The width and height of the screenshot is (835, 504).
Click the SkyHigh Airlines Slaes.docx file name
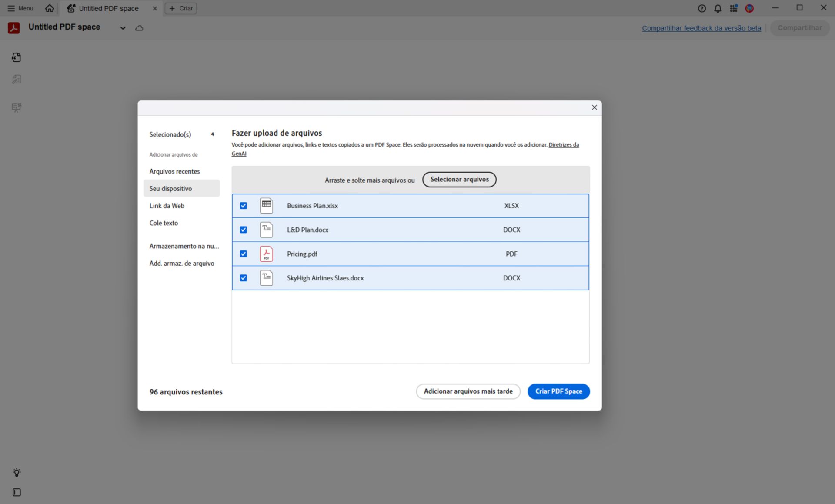tap(325, 278)
